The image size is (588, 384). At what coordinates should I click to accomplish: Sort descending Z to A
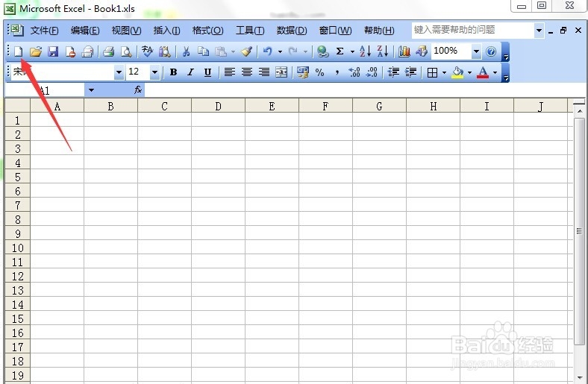point(383,51)
